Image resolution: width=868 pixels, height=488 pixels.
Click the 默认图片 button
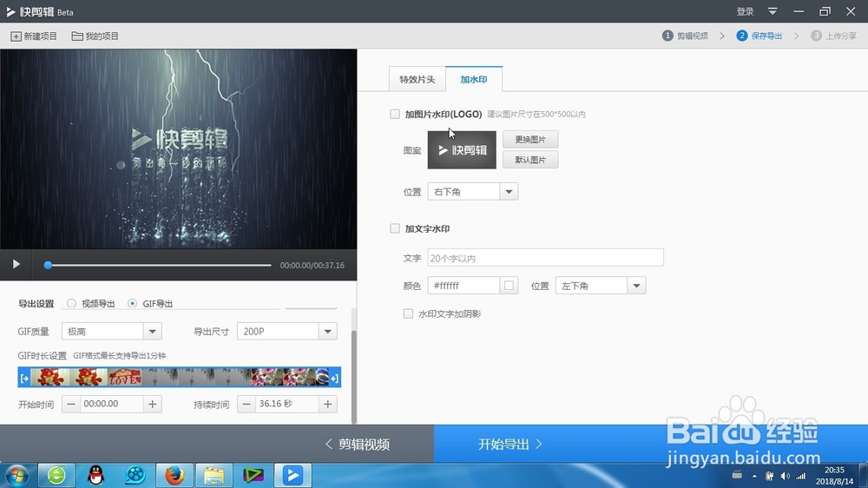click(x=530, y=160)
